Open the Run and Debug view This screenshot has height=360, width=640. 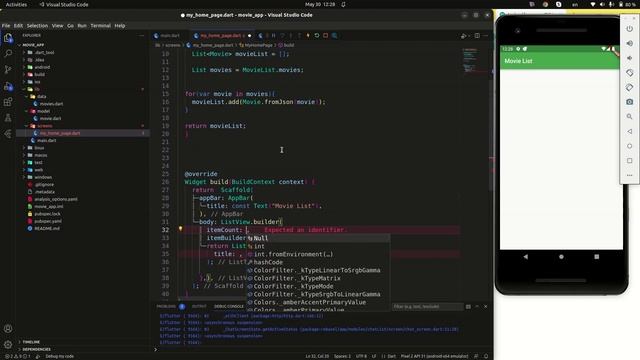click(8, 86)
